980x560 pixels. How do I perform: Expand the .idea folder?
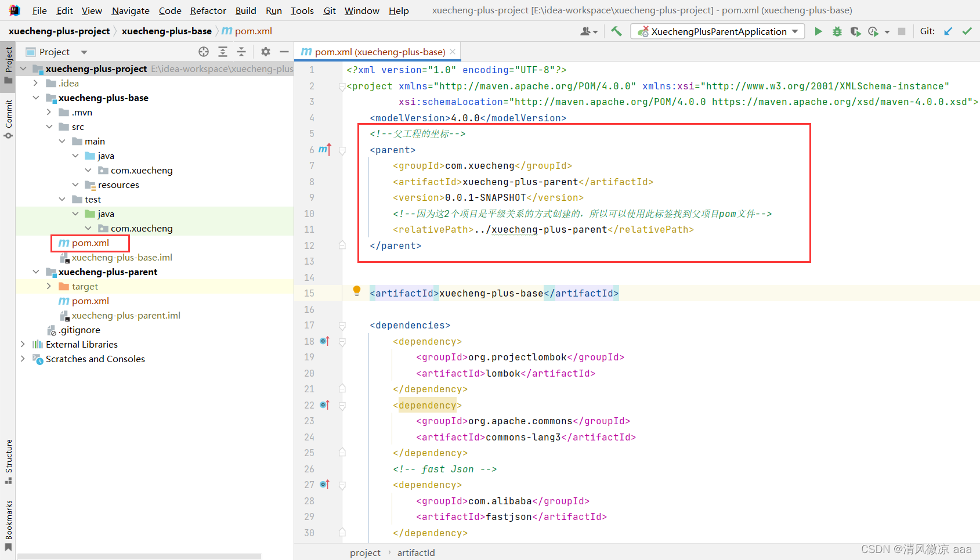click(x=36, y=83)
